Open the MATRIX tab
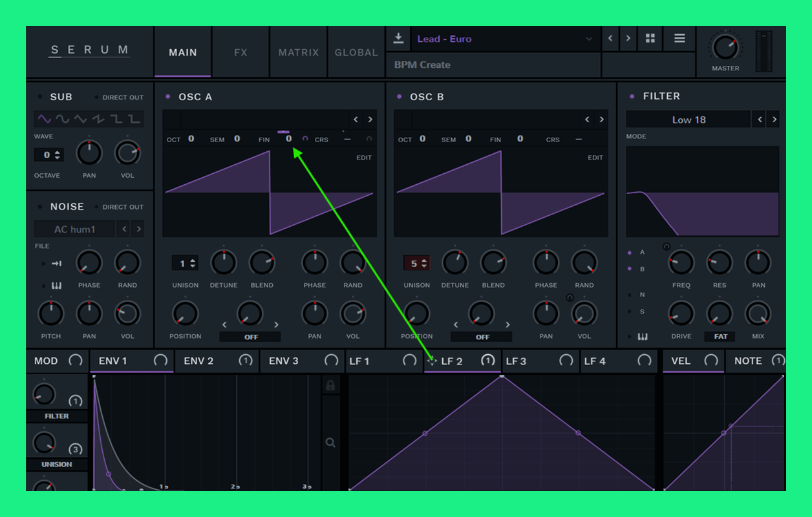 click(298, 52)
